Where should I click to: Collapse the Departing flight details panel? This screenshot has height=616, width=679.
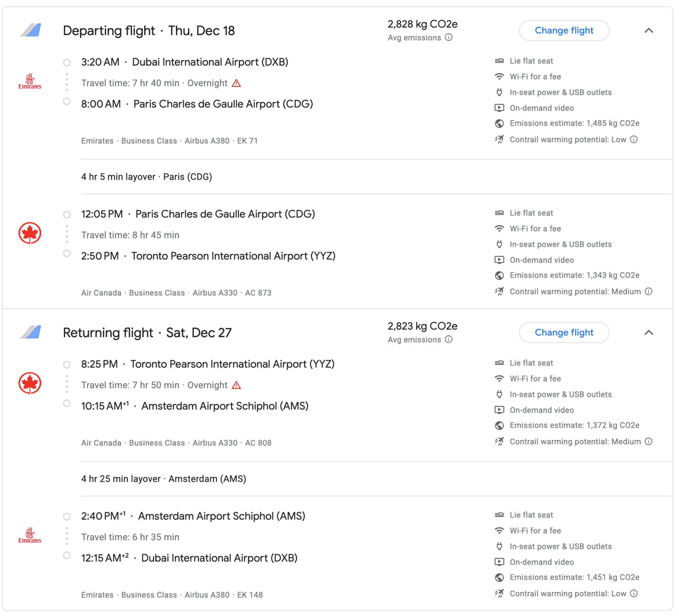[649, 31]
